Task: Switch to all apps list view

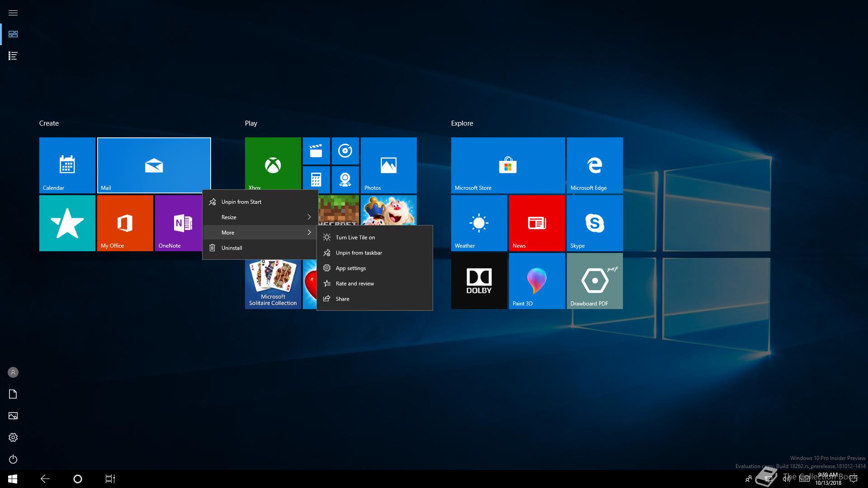Action: pyautogui.click(x=13, y=56)
